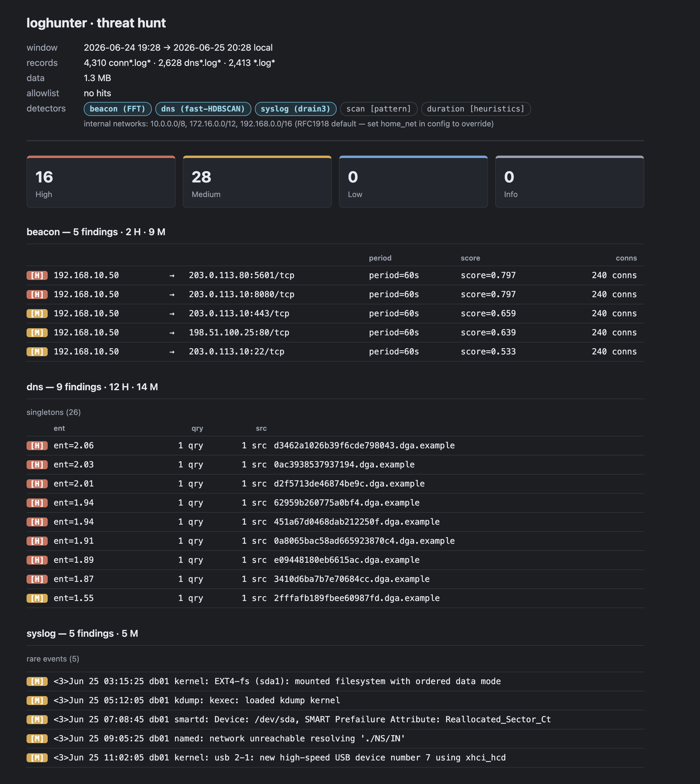This screenshot has width=700, height=784.
Task: Click the beacon findings section heading
Action: pyautogui.click(x=96, y=232)
